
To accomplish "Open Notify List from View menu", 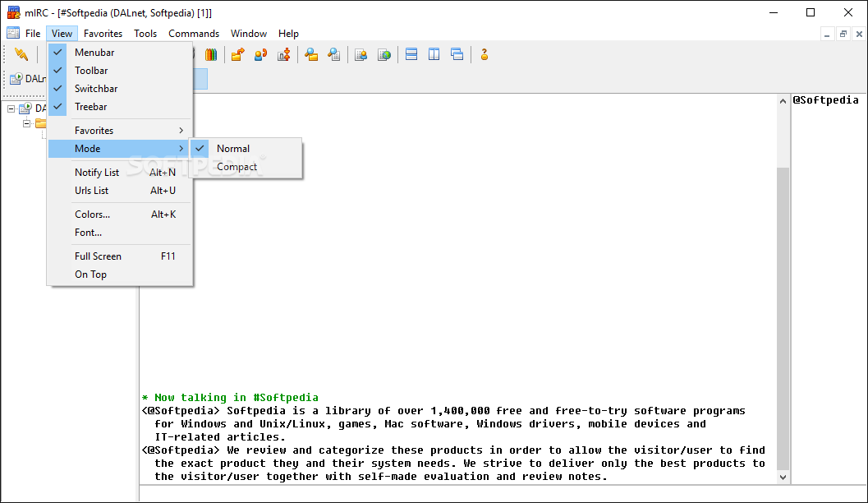I will tap(120, 173).
